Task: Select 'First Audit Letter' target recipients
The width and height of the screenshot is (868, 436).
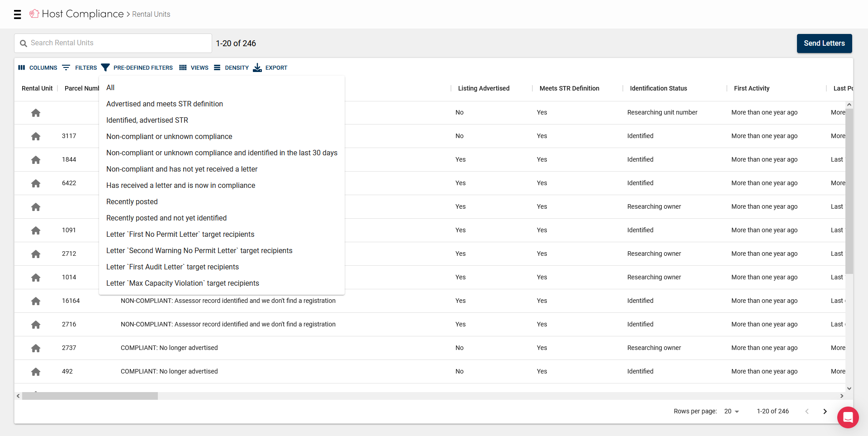Action: point(222,267)
